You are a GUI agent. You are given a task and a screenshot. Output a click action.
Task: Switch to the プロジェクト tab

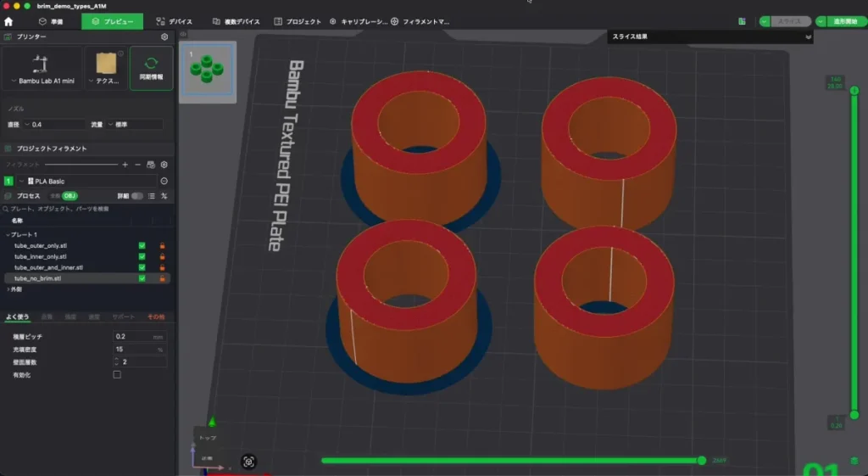click(x=298, y=21)
